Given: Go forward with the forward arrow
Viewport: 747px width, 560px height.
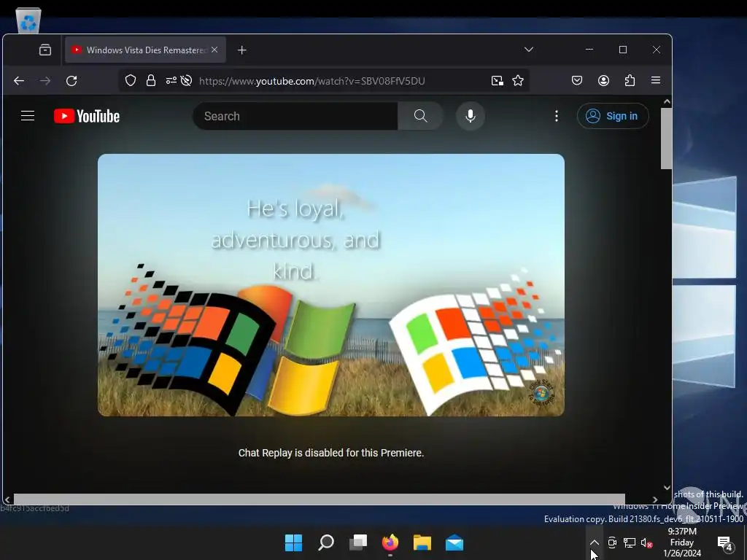Looking at the screenshot, I should [45, 81].
